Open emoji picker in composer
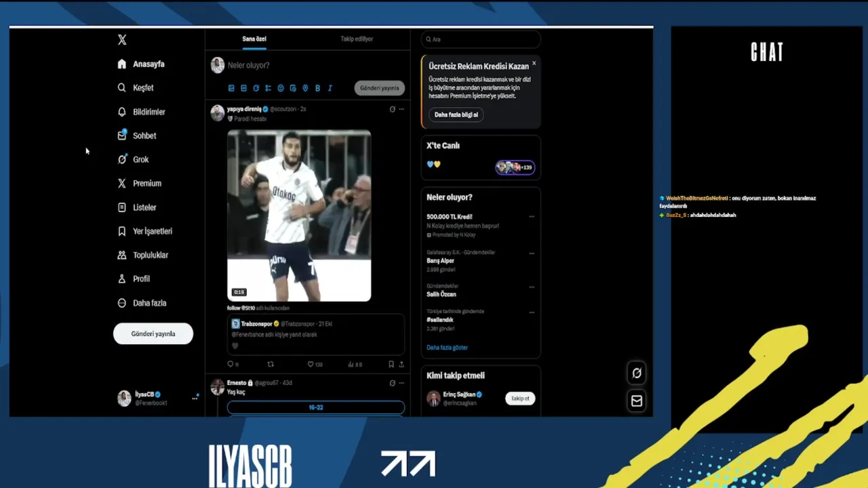Screen dimensions: 868x488 [x=281, y=88]
